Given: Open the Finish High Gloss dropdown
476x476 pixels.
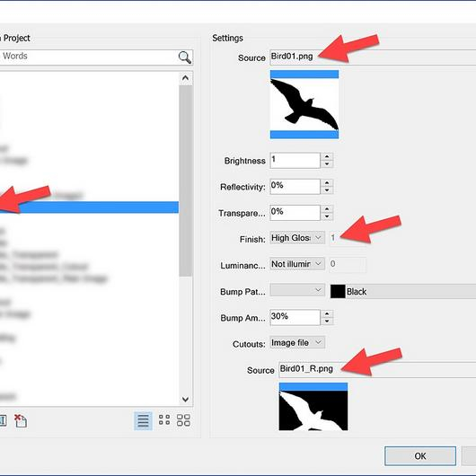Looking at the screenshot, I should (x=297, y=238).
